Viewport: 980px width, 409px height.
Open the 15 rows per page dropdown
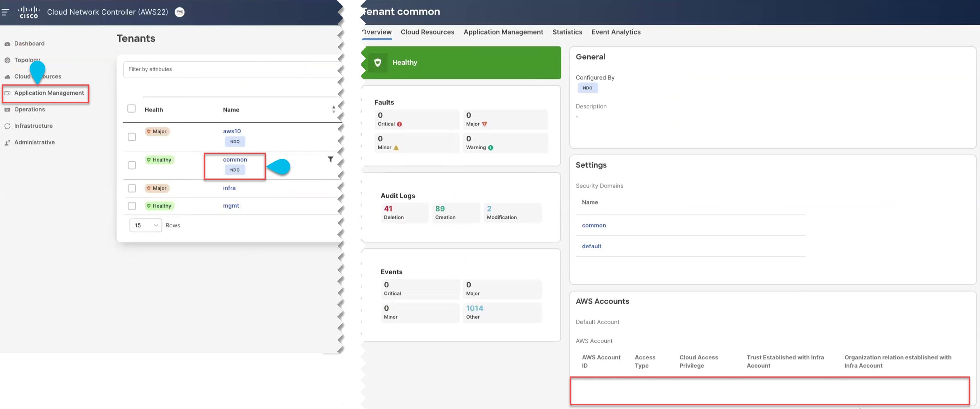click(146, 225)
